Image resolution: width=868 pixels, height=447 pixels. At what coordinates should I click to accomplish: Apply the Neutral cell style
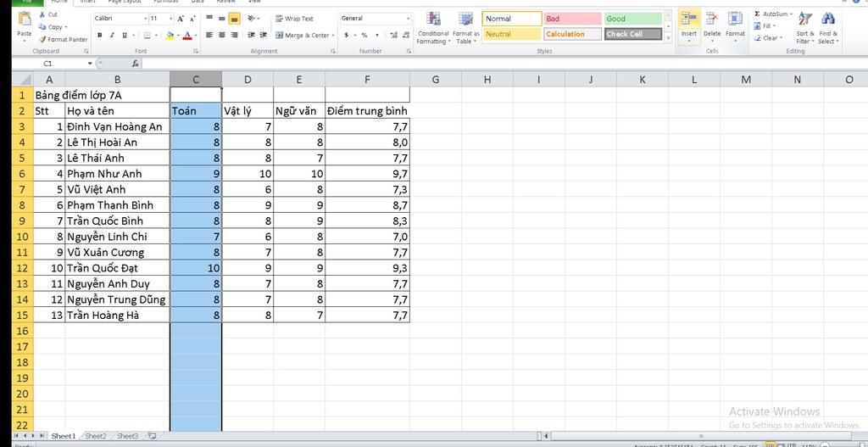(512, 34)
